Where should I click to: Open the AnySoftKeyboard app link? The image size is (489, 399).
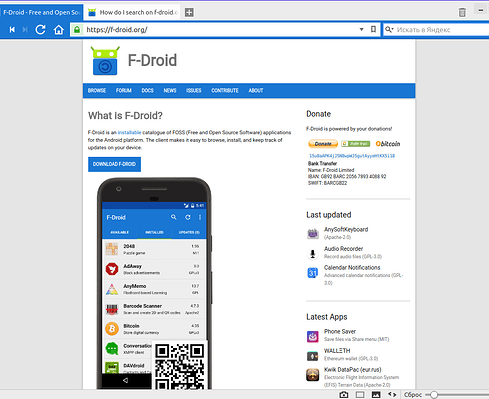click(346, 229)
